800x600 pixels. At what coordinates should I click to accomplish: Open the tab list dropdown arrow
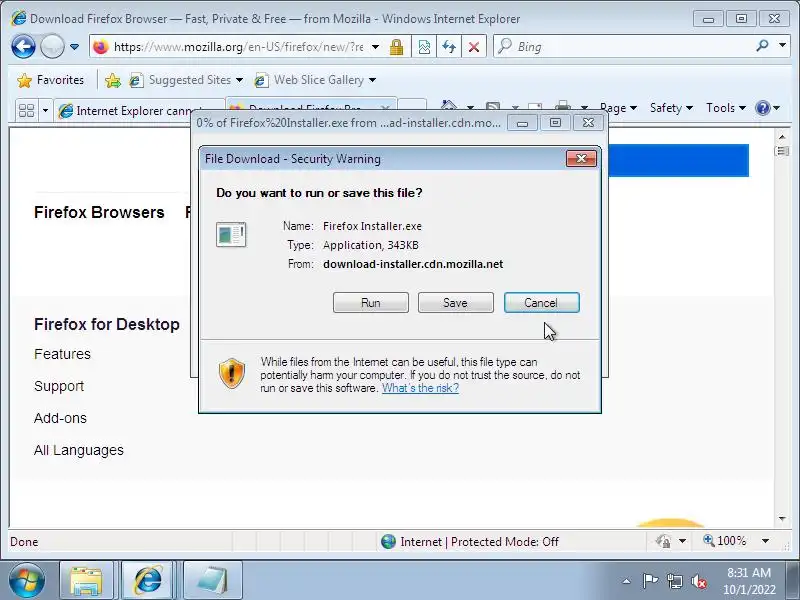45,110
